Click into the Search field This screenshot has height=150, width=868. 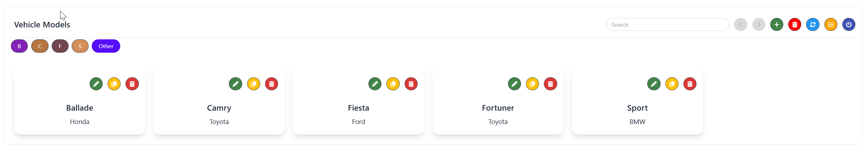point(667,25)
